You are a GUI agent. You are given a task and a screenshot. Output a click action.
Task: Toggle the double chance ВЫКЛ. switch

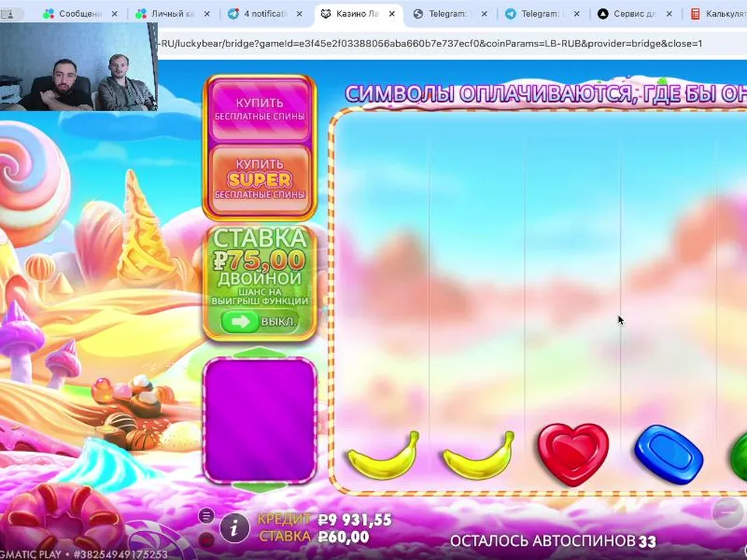[x=260, y=322]
